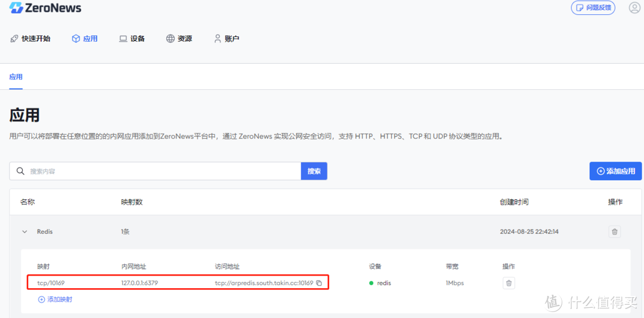Go to the 资源 menu
The height and width of the screenshot is (318, 644).
click(x=179, y=39)
